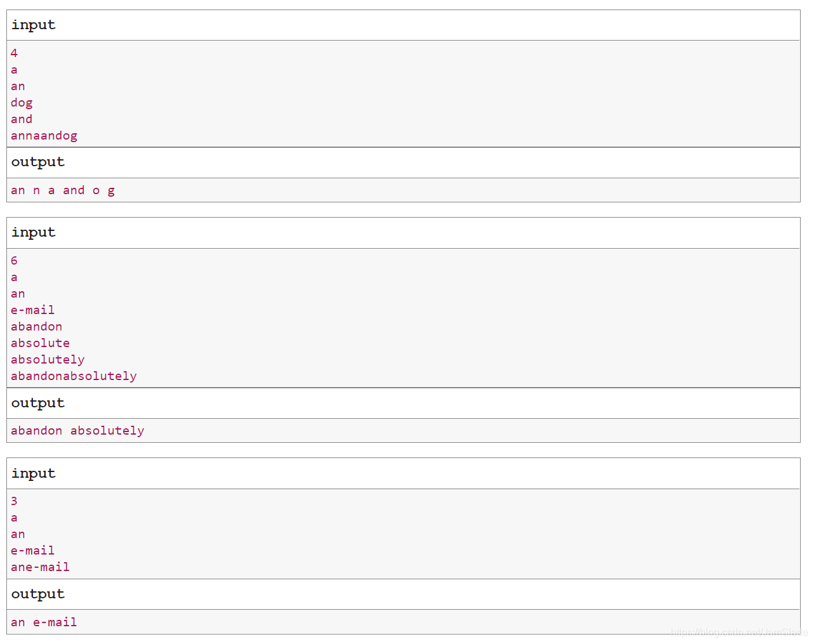Click the 'output' heading above 'abandon absolutely'
Screen dimensions: 814x644
[38, 404]
